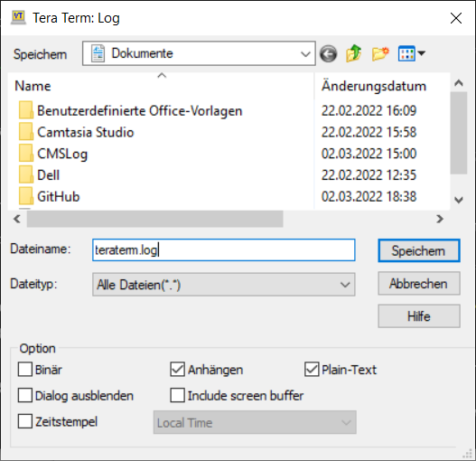Uncheck the Anhängen option
This screenshot has width=476, height=461.
(x=177, y=369)
